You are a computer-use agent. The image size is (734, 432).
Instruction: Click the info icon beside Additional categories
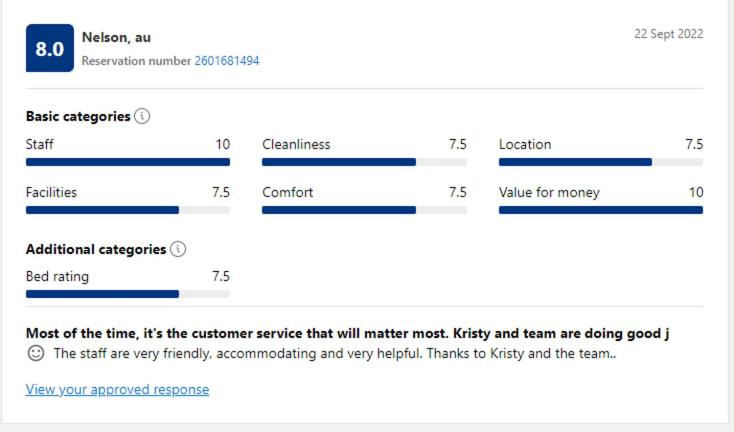[178, 249]
